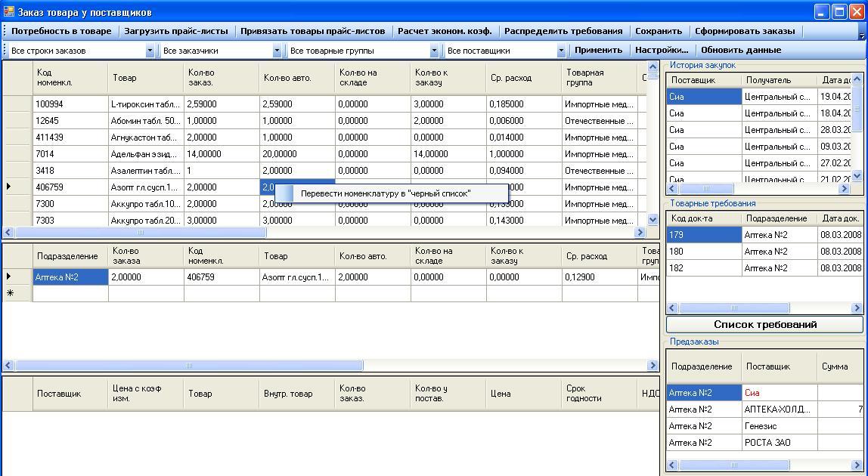This screenshot has height=476, width=868.
Task: Expand 'Все товарные группы' filter
Action: pos(434,51)
